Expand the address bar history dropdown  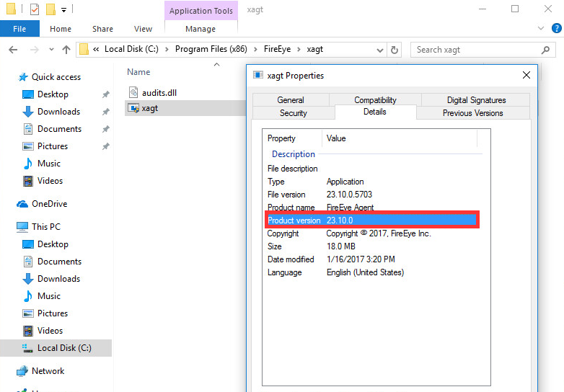point(378,50)
